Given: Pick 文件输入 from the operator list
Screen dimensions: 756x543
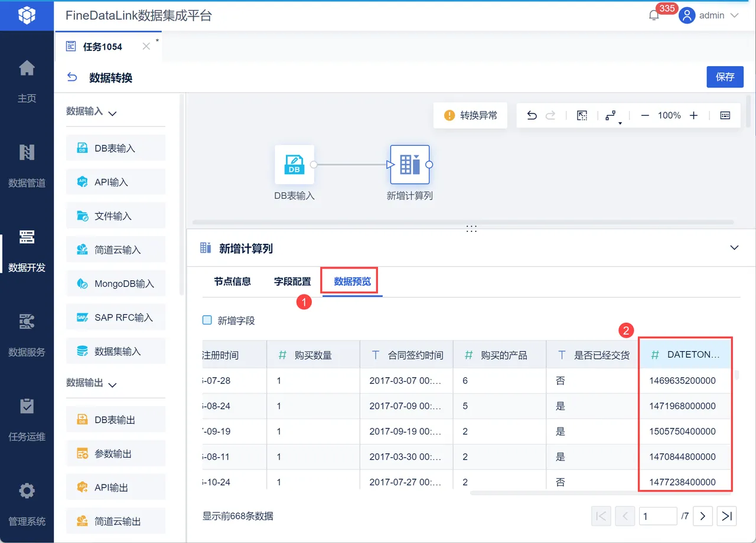Looking at the screenshot, I should pos(116,216).
